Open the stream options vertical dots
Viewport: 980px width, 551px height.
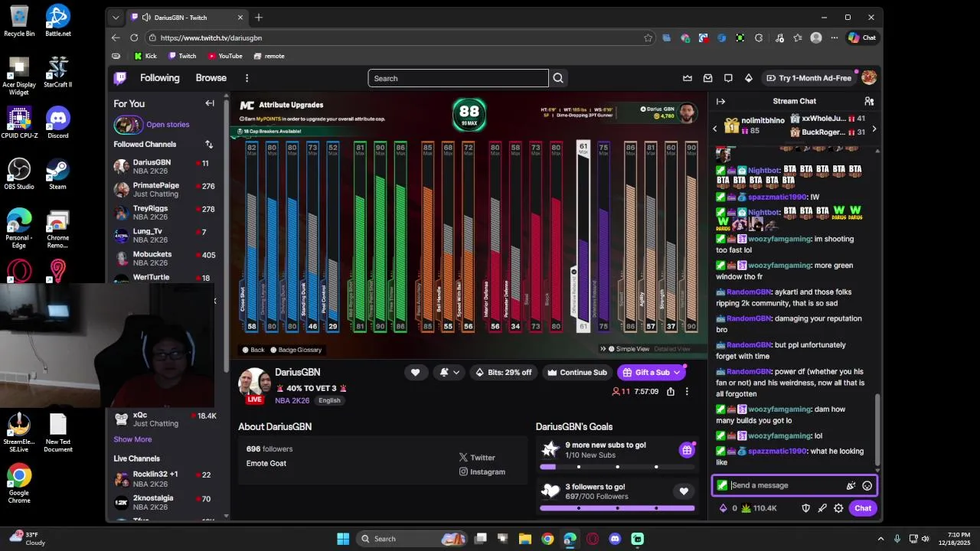pos(687,392)
